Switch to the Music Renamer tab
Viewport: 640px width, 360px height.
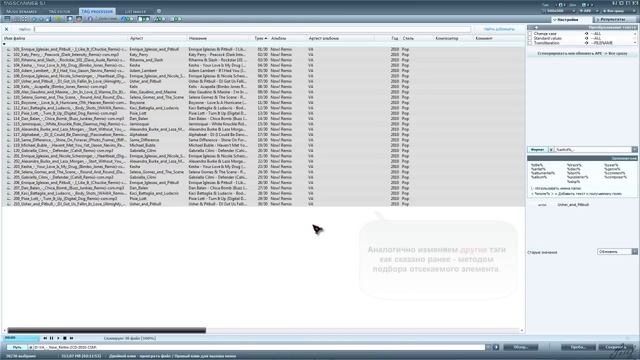pyautogui.click(x=22, y=11)
